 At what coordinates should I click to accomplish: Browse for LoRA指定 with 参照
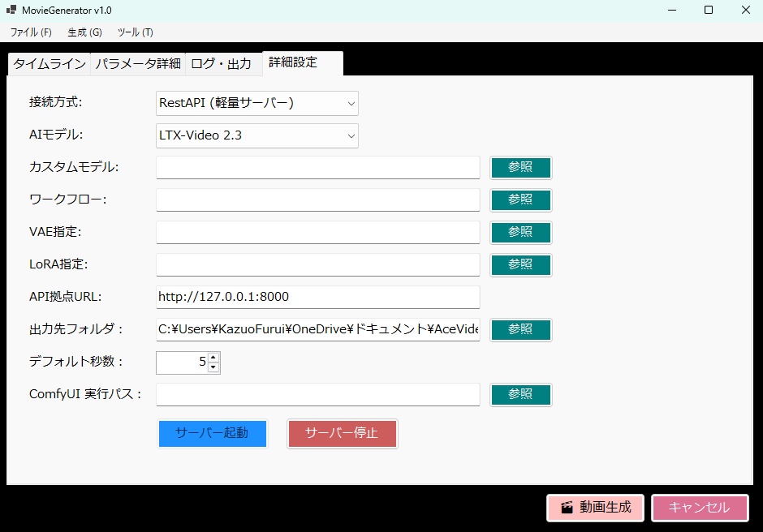pos(520,264)
